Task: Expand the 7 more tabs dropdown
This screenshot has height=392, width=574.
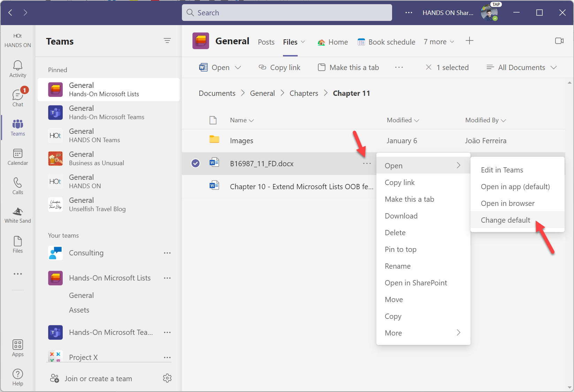Action: pyautogui.click(x=439, y=42)
